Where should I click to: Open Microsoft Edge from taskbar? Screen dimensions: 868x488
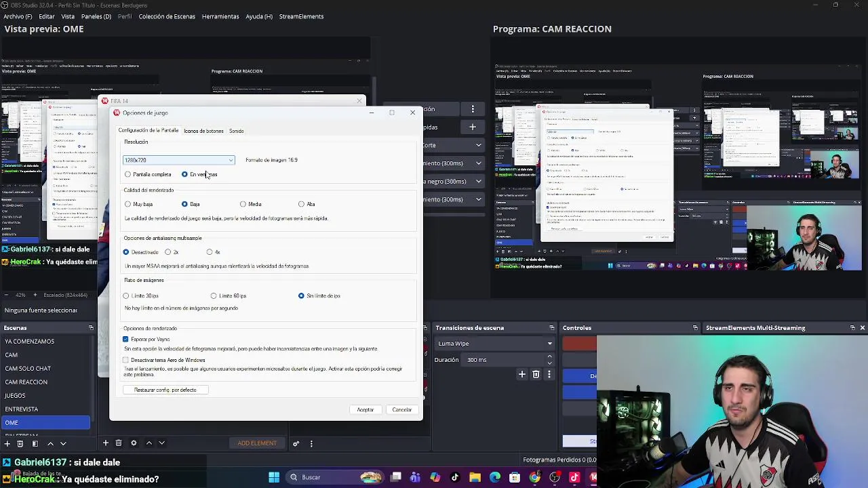495,477
